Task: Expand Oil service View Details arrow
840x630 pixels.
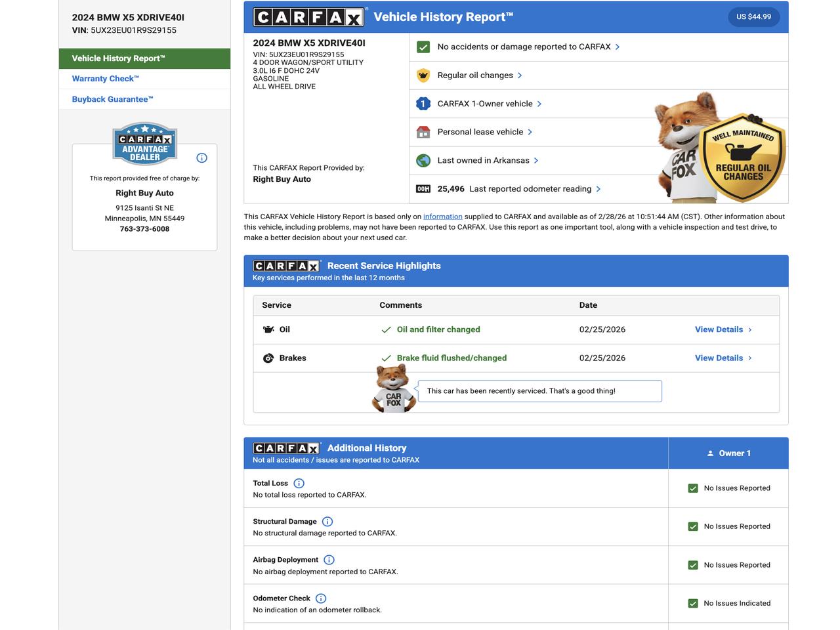Action: pos(750,330)
